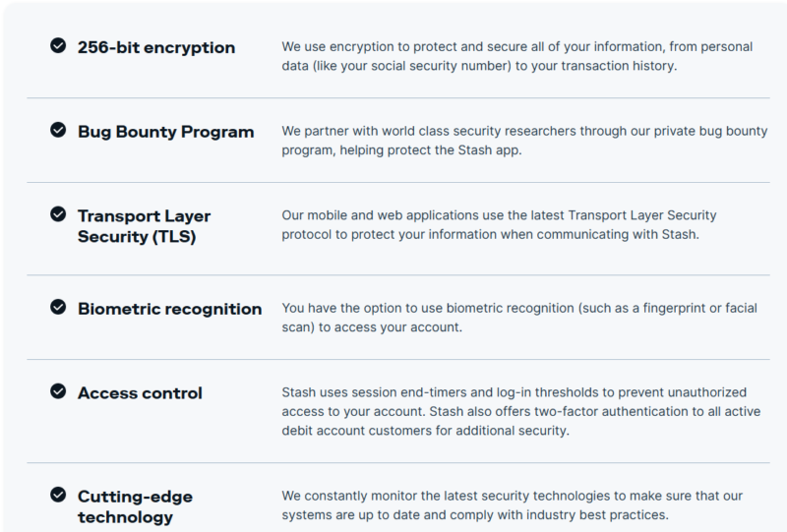787x532 pixels.
Task: Click the encryption description about social security number
Action: (517, 56)
